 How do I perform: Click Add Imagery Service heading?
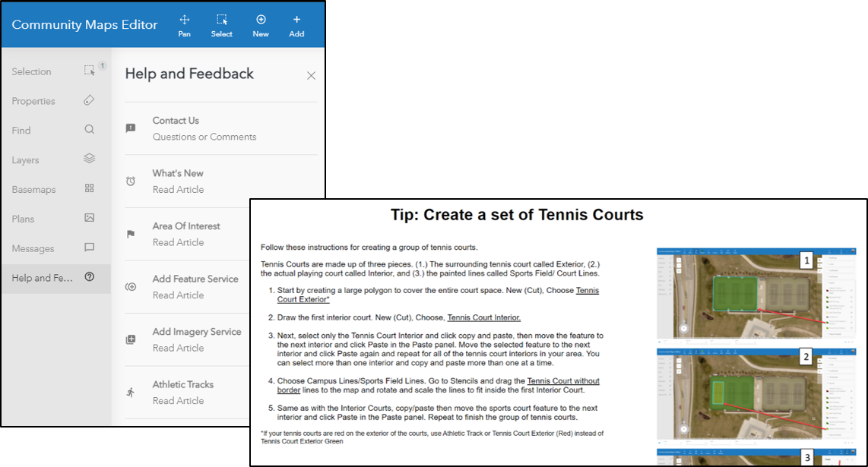[197, 331]
